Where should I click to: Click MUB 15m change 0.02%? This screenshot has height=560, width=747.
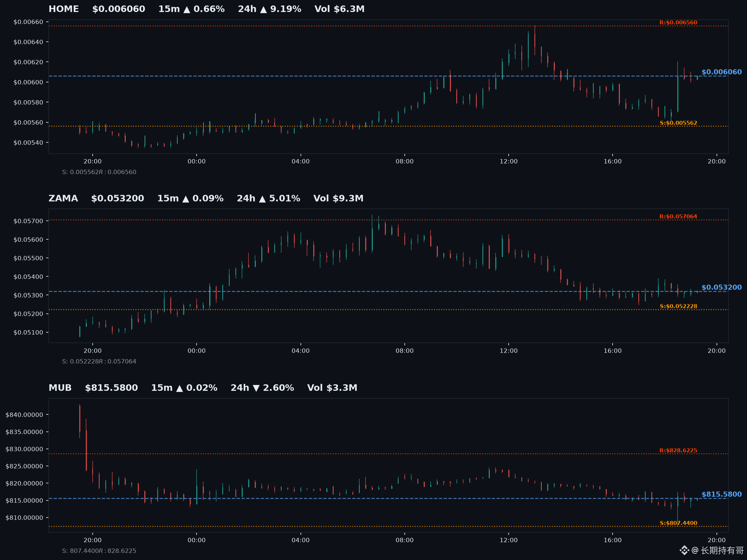click(x=184, y=388)
